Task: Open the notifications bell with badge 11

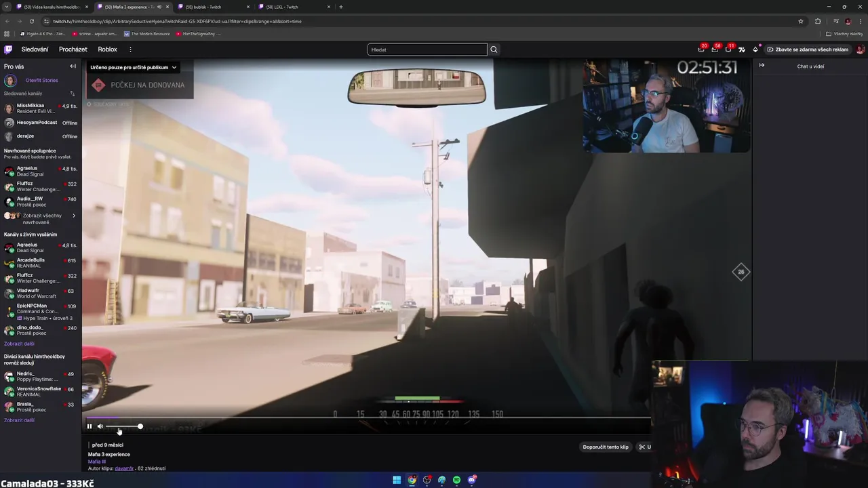Action: pos(728,49)
